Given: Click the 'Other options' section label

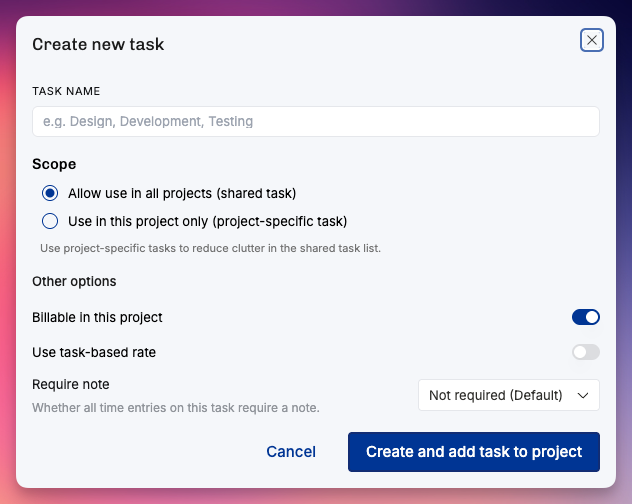Looking at the screenshot, I should [74, 281].
